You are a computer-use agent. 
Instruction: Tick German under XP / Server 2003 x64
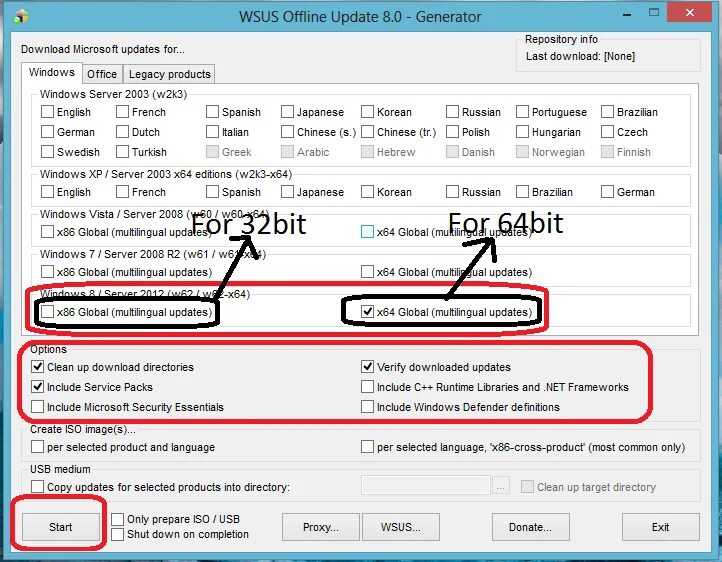coord(607,191)
